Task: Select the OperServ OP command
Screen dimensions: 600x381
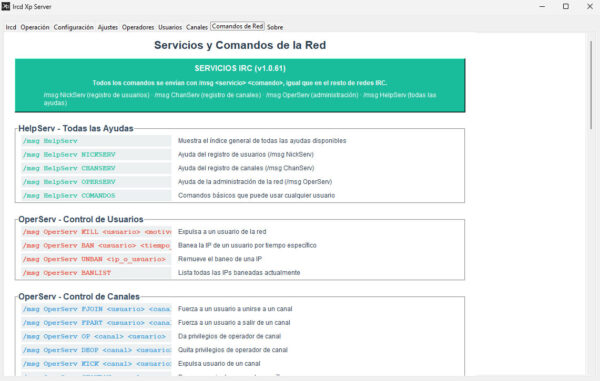Action: point(96,336)
